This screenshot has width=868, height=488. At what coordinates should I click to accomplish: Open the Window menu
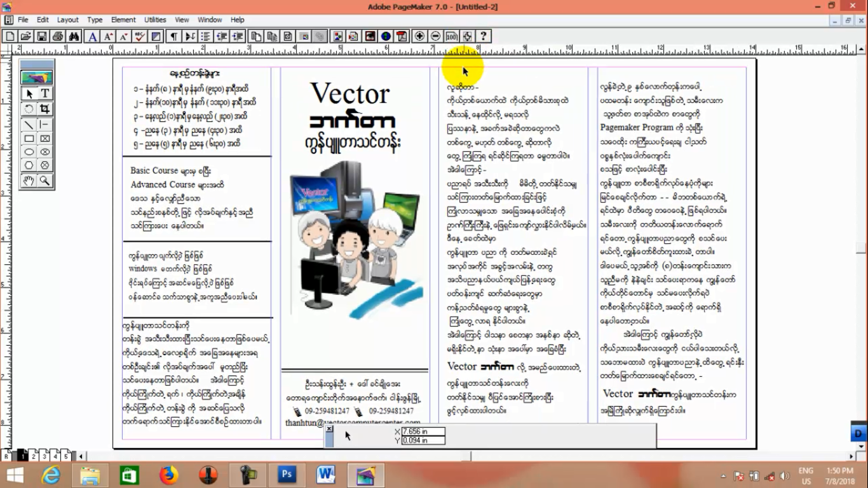pos(210,20)
